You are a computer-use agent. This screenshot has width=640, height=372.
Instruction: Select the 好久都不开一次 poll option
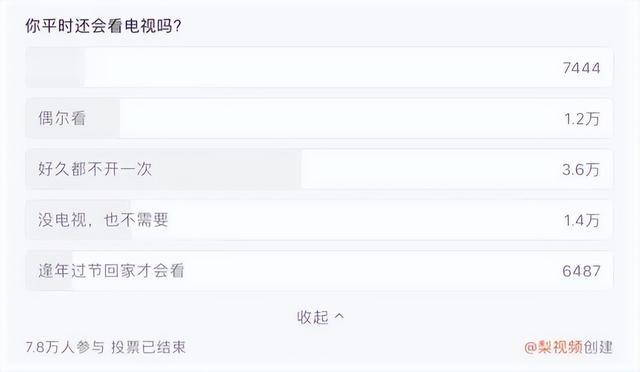point(319,169)
